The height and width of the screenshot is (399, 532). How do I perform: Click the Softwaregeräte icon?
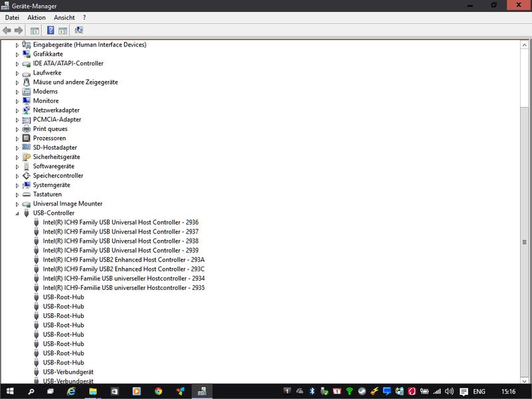pos(27,166)
